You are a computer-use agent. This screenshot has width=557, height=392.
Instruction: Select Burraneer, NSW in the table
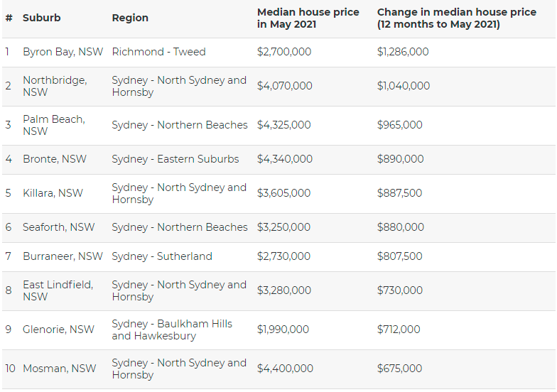point(63,256)
